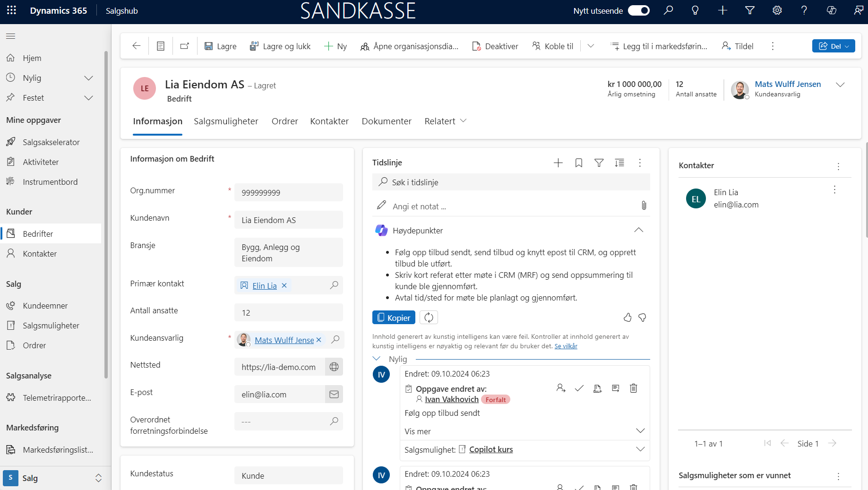Add timeline record with plus icon

click(558, 163)
